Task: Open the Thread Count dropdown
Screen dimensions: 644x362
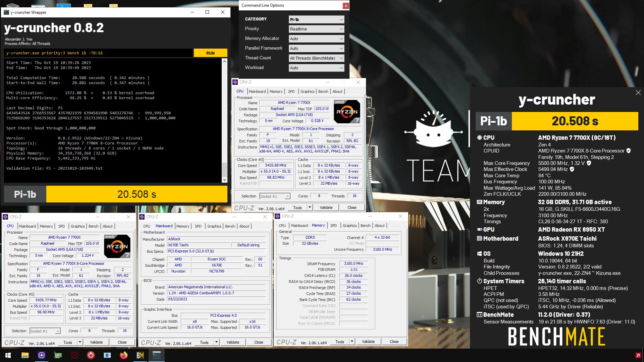Action: click(x=316, y=58)
